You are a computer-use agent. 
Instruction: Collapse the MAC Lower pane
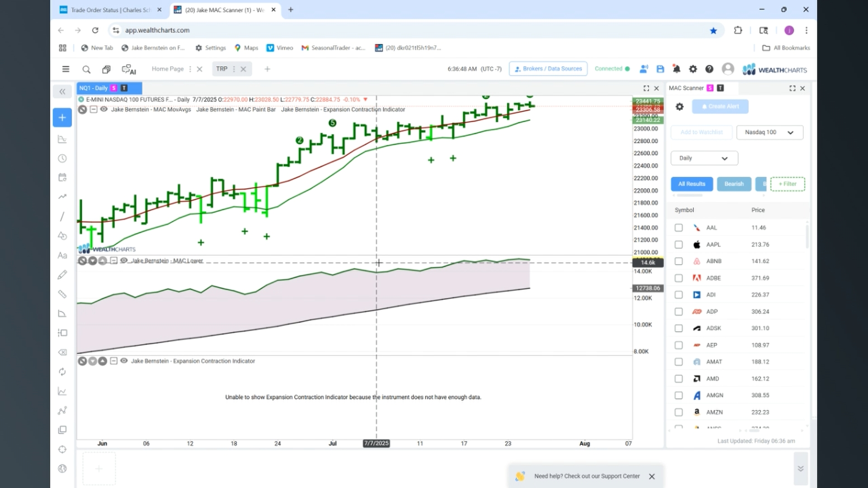[114, 261]
